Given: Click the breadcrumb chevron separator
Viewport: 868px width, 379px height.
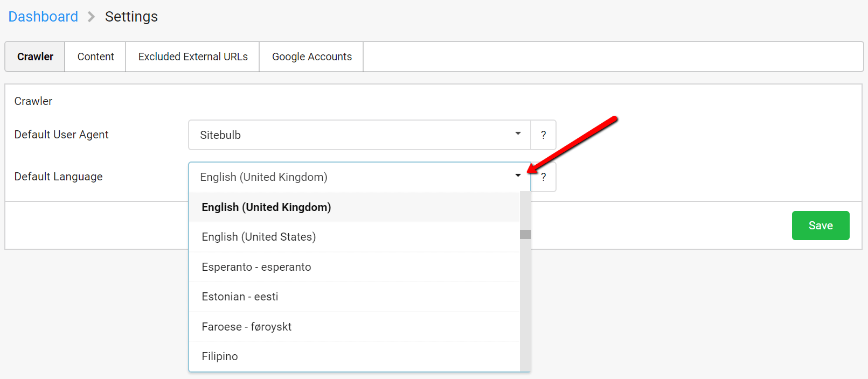Looking at the screenshot, I should (x=91, y=17).
